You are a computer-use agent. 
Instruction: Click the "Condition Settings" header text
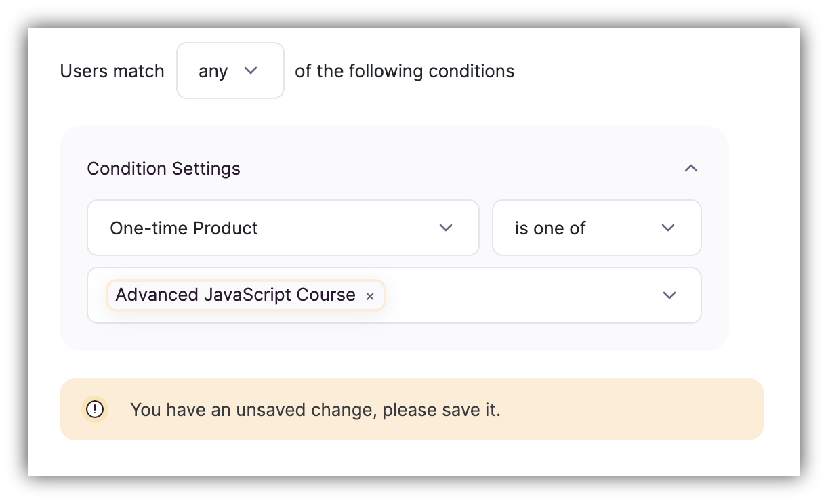point(163,168)
